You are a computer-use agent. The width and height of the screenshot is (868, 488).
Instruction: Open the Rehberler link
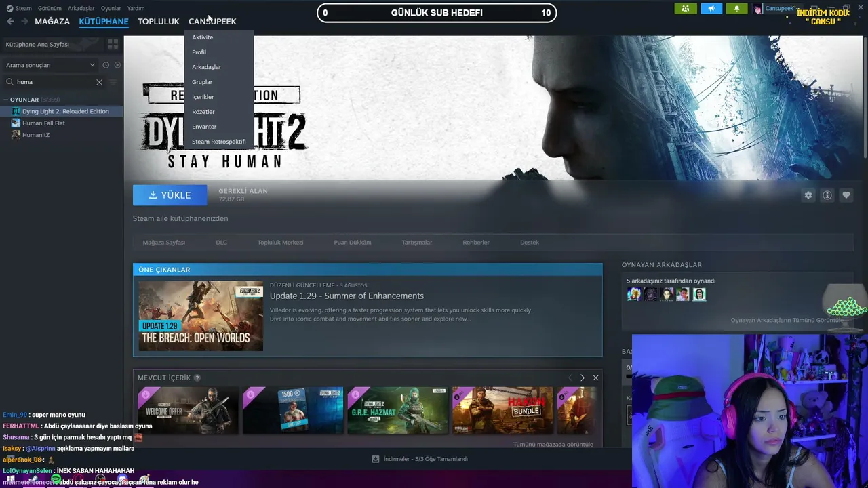click(x=476, y=243)
